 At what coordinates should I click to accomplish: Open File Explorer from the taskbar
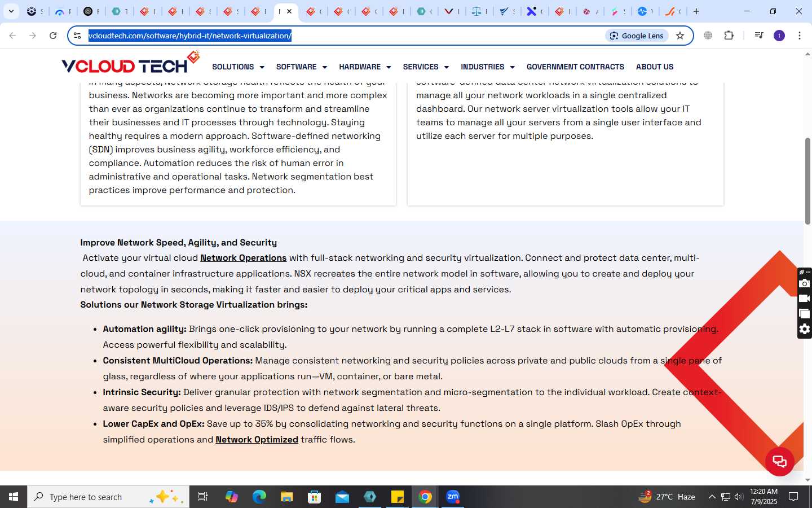(x=287, y=497)
